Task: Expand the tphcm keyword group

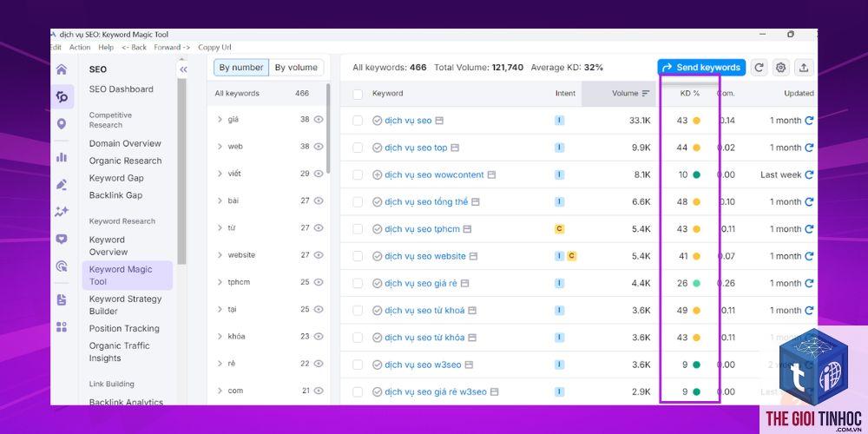Action: tap(220, 282)
